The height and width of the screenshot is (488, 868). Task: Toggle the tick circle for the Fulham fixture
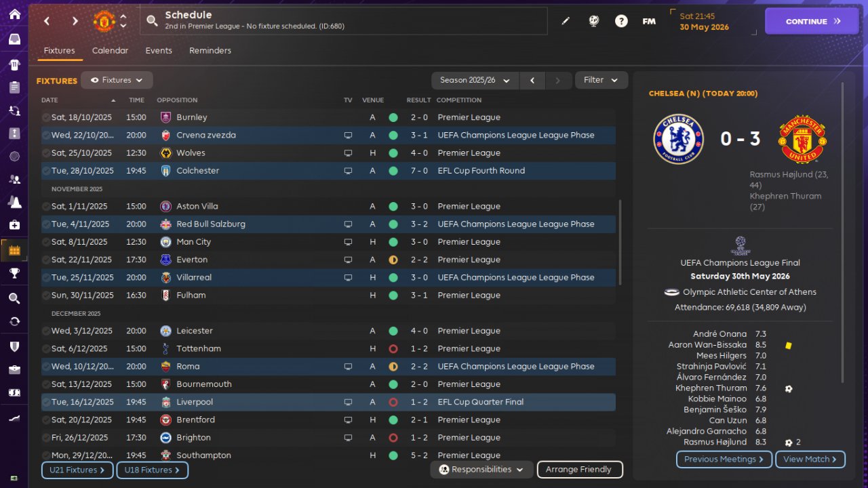(x=45, y=296)
